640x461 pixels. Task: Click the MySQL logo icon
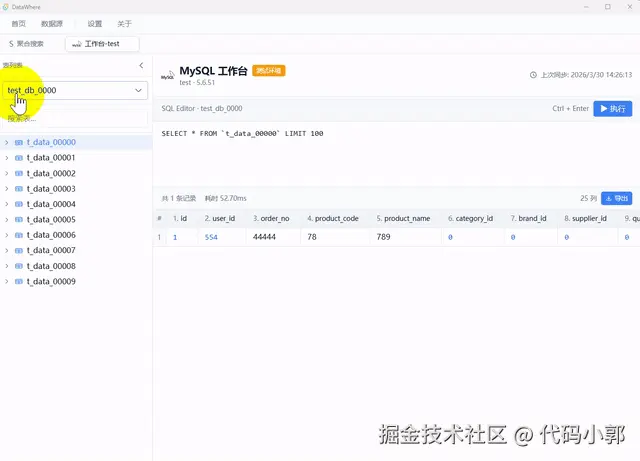(168, 76)
